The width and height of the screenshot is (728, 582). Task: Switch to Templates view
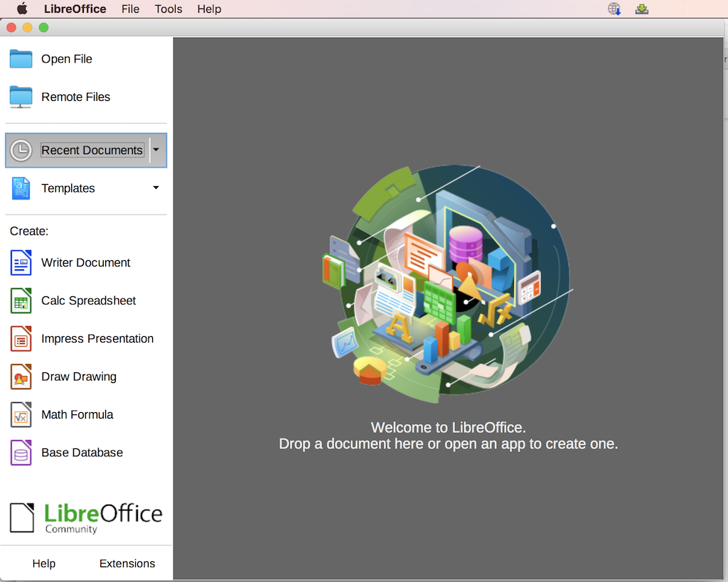click(x=68, y=188)
